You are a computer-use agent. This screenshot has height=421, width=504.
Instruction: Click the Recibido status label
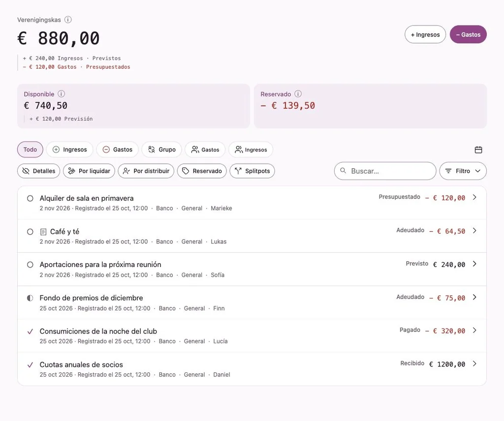pyautogui.click(x=412, y=363)
